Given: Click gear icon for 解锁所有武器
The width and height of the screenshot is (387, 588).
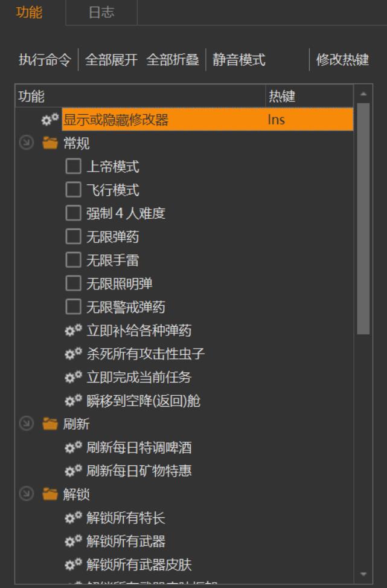Looking at the screenshot, I should [x=73, y=542].
